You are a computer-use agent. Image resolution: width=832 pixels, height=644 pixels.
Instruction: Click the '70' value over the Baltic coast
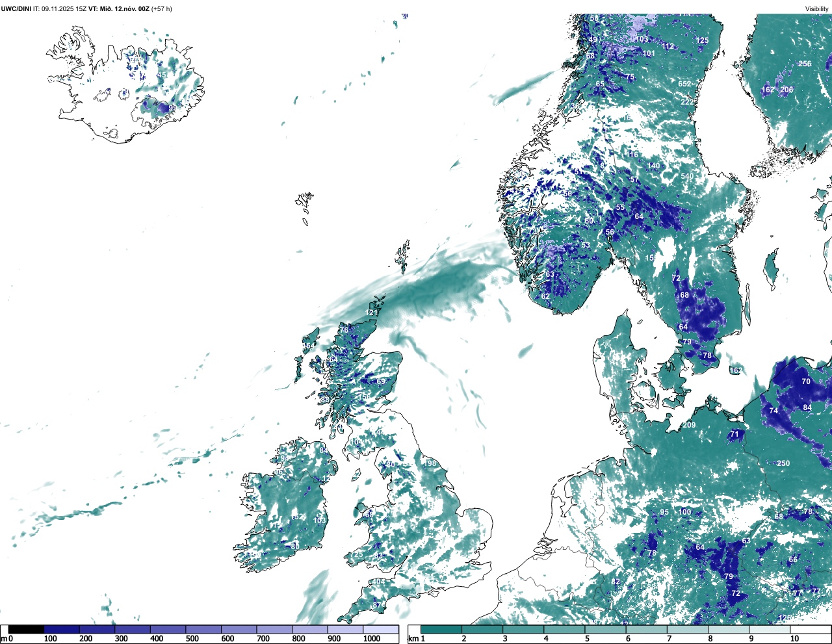point(806,381)
